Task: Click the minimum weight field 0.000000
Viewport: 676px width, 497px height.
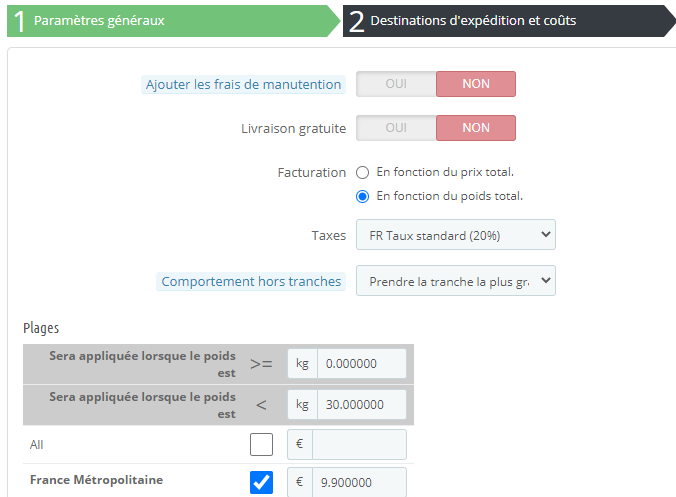Action: pos(361,364)
